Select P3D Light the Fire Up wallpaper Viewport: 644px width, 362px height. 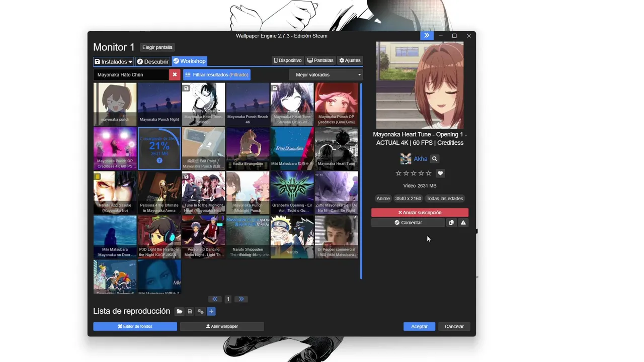(x=159, y=237)
